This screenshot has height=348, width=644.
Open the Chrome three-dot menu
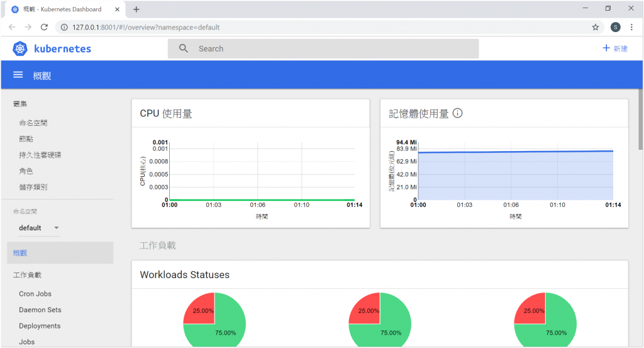631,27
